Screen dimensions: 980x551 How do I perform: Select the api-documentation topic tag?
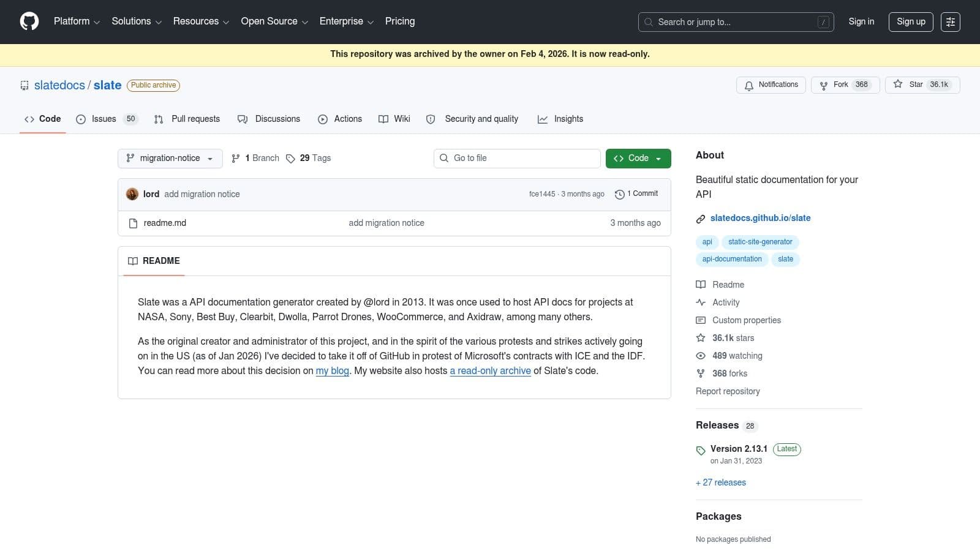pyautogui.click(x=732, y=259)
